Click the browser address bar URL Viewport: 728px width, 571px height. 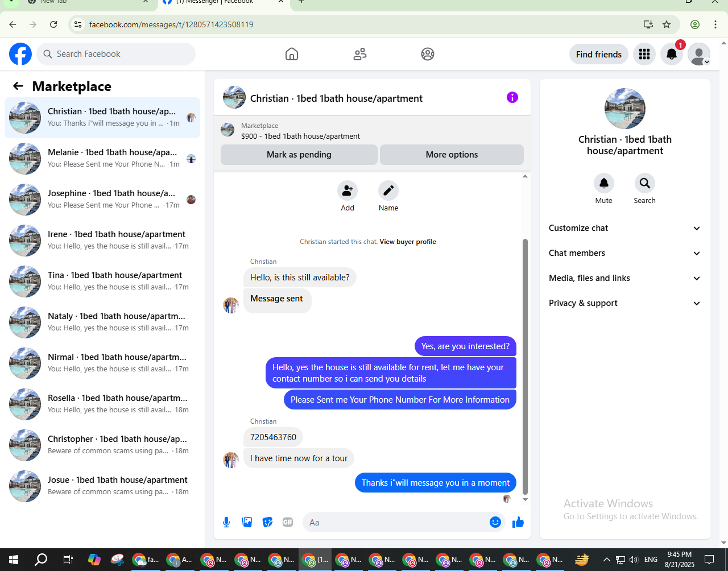pyautogui.click(x=171, y=24)
